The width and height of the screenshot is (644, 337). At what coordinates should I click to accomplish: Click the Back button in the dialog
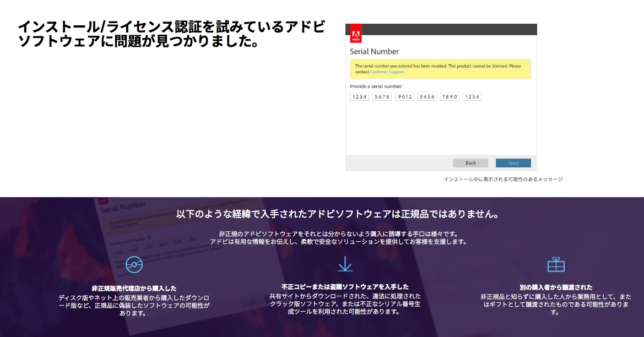pyautogui.click(x=470, y=163)
